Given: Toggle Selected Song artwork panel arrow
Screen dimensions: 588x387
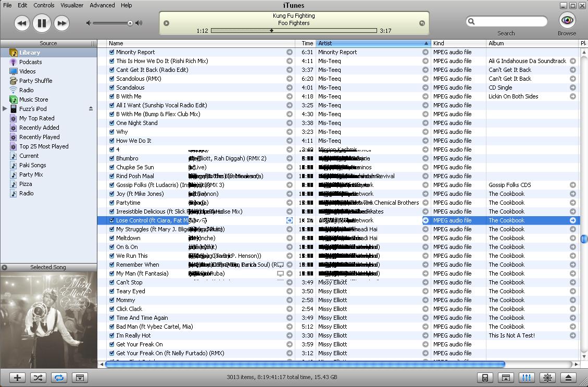Looking at the screenshot, I should pyautogui.click(x=5, y=267).
